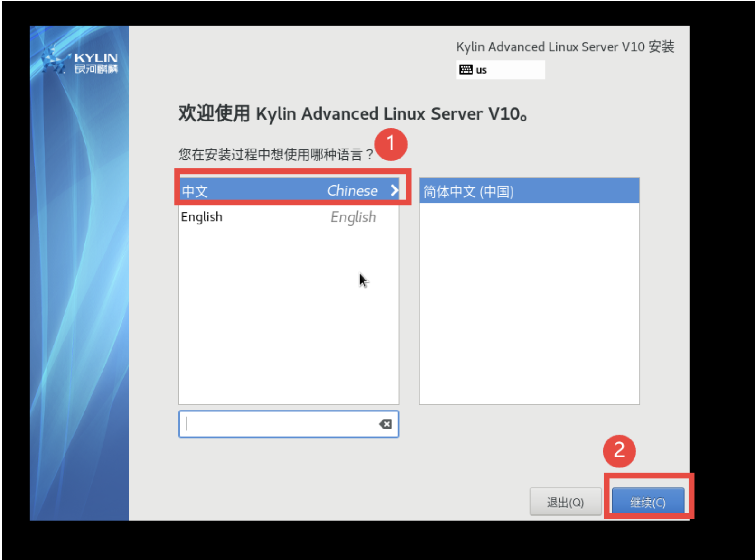This screenshot has width=755, height=560.
Task: Select the English language row
Action: (x=289, y=217)
